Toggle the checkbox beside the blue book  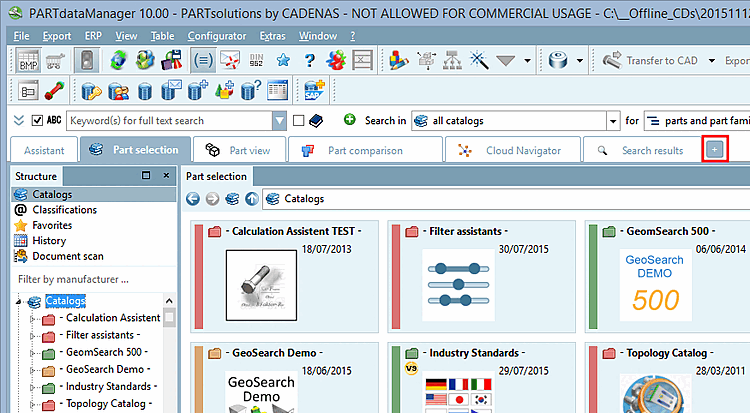(x=298, y=121)
